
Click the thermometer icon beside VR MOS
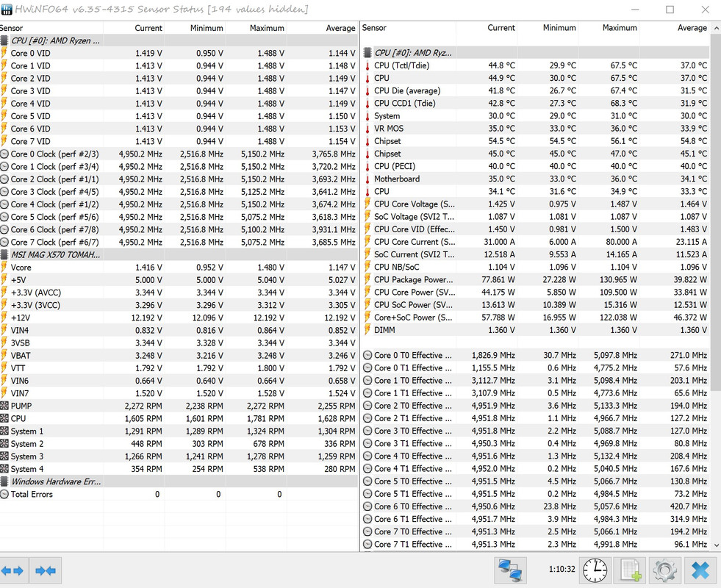tap(367, 129)
